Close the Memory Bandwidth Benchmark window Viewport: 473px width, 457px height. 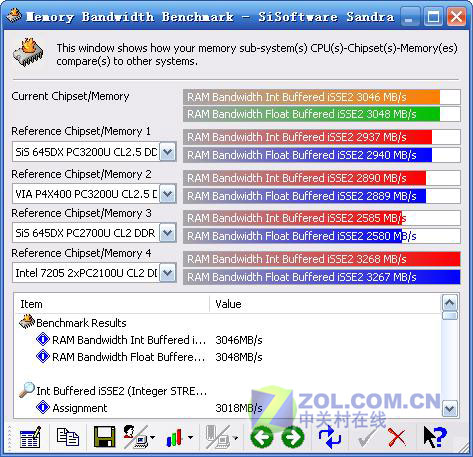(456, 16)
